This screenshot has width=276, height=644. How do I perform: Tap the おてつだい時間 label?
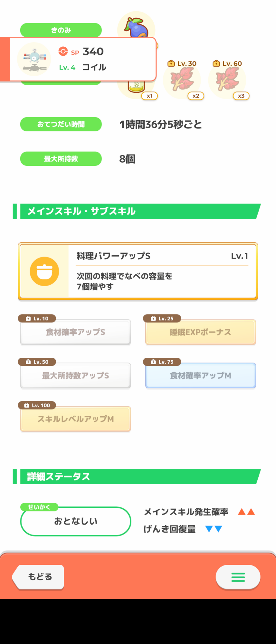click(61, 124)
